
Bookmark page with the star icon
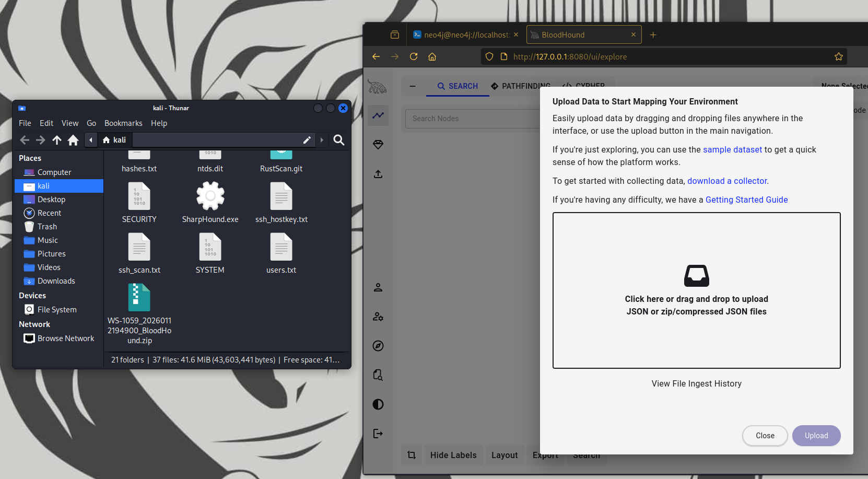[x=839, y=56]
